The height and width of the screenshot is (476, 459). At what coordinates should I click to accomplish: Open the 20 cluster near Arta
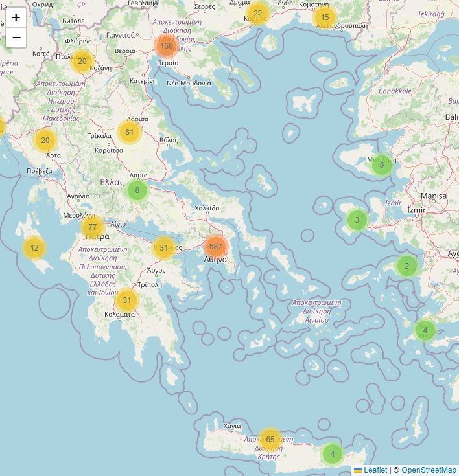(x=45, y=141)
